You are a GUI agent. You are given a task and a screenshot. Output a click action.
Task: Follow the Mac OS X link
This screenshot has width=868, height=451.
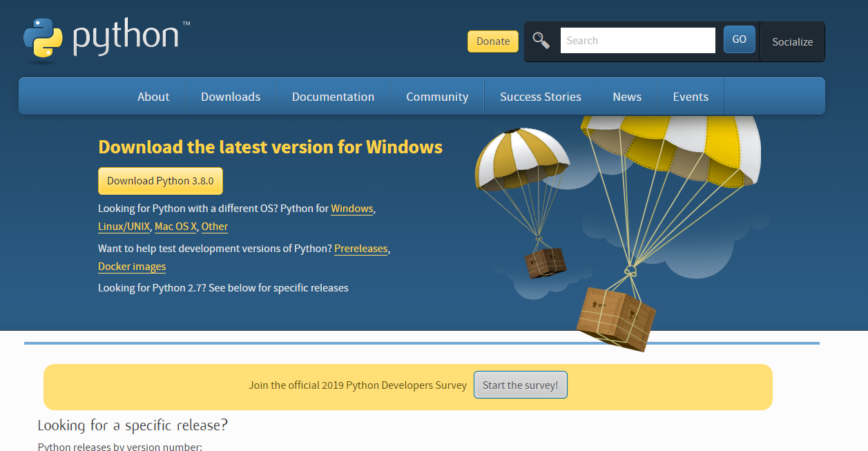click(175, 227)
